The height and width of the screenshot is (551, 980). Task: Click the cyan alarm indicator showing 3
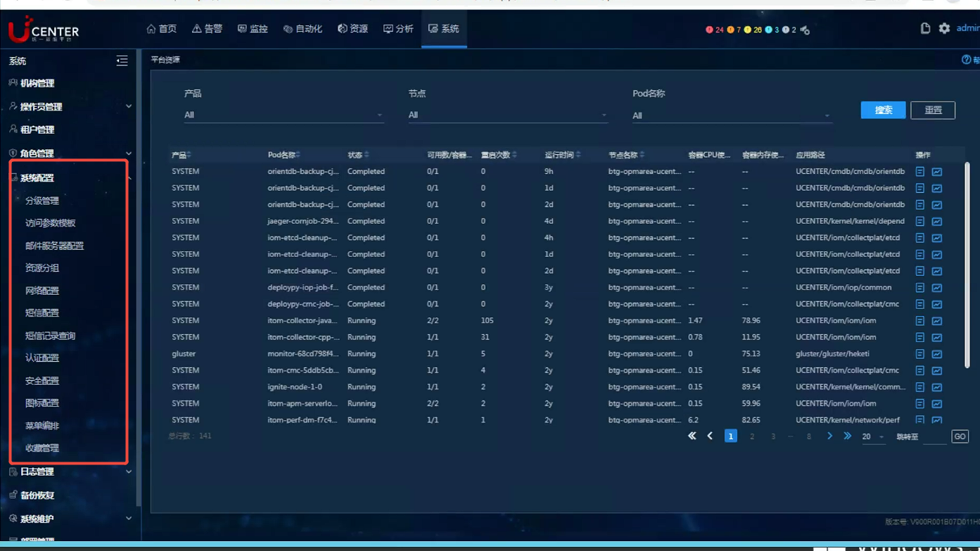click(772, 30)
